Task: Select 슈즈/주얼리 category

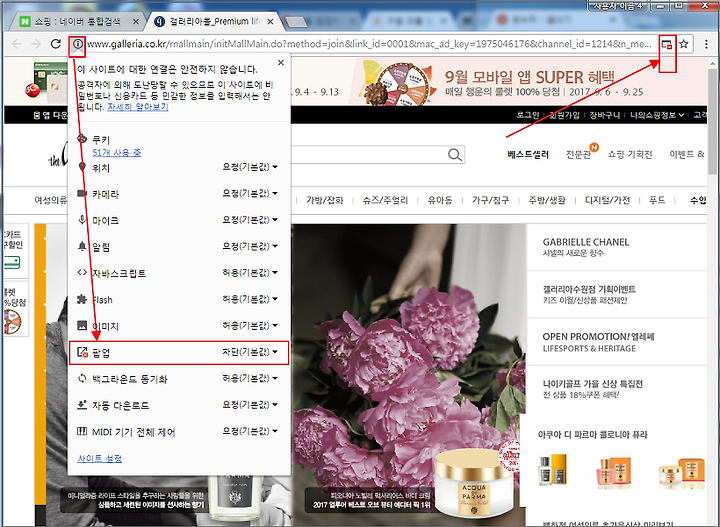Action: [x=385, y=200]
